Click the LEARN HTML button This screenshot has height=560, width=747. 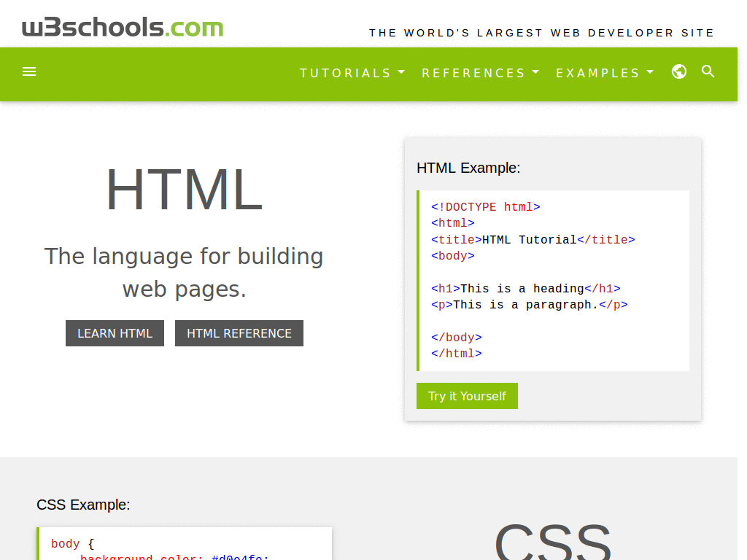115,332
